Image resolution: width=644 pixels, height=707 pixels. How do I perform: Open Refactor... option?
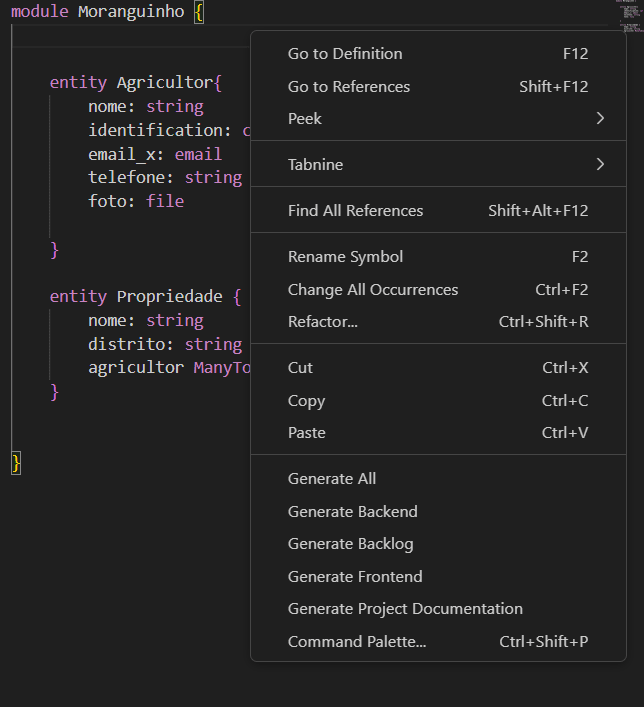pos(438,321)
